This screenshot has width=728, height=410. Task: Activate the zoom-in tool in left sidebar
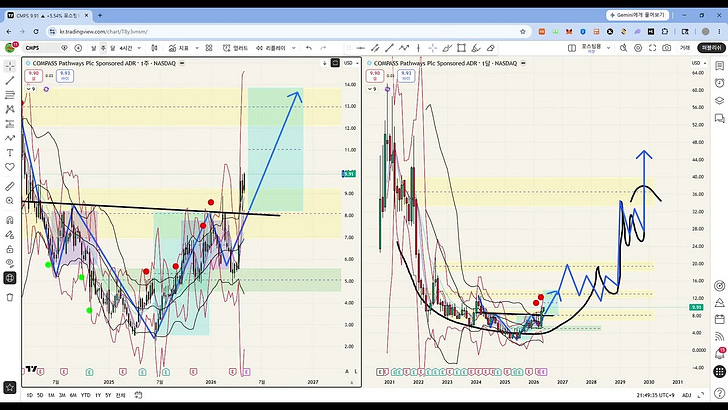point(10,201)
